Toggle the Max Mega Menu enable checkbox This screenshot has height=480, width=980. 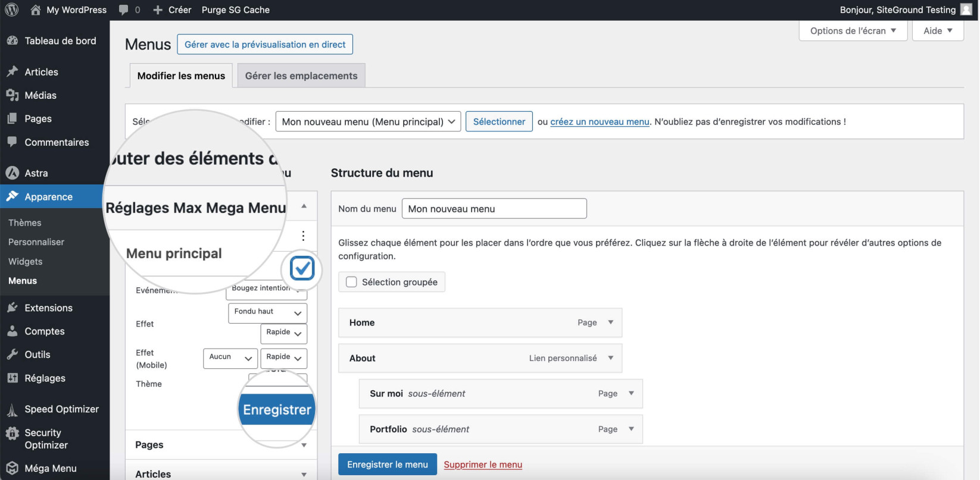point(302,269)
